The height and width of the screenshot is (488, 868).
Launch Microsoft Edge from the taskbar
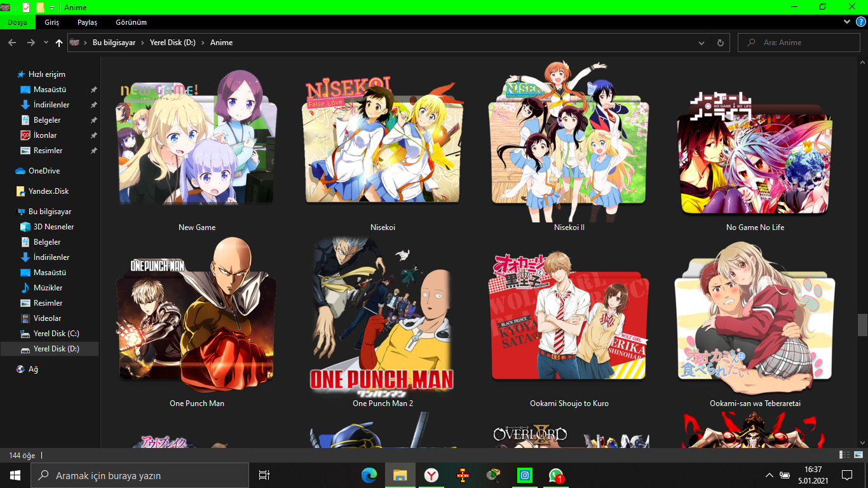[x=369, y=475]
